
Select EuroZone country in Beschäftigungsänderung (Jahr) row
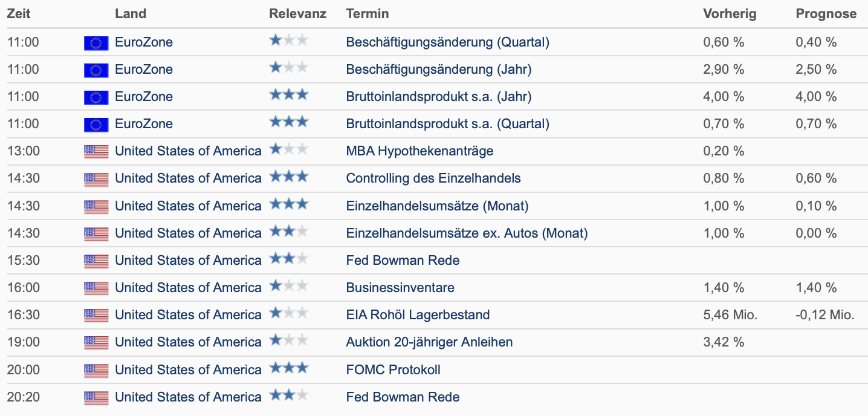[144, 70]
